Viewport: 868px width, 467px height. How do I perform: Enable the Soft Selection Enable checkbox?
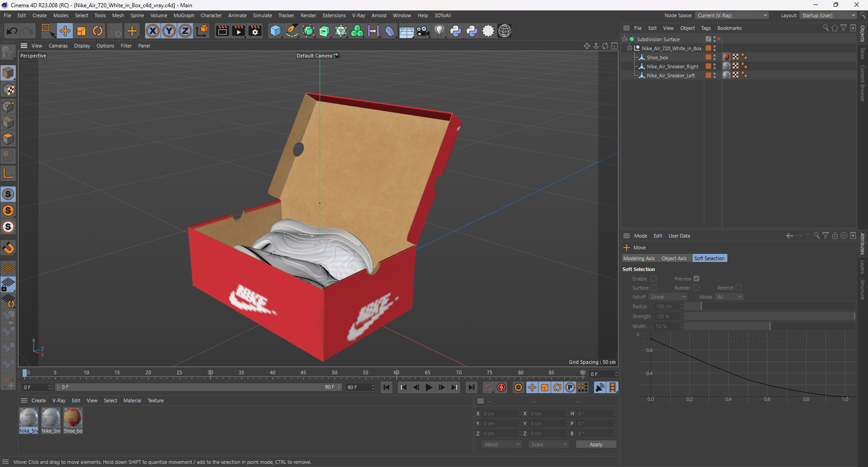point(653,279)
